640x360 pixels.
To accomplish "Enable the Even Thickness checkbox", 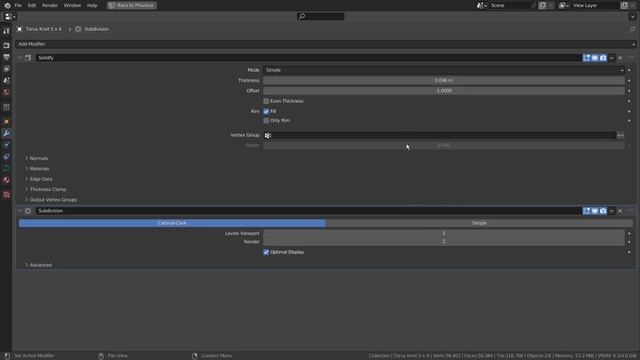I will [266, 101].
